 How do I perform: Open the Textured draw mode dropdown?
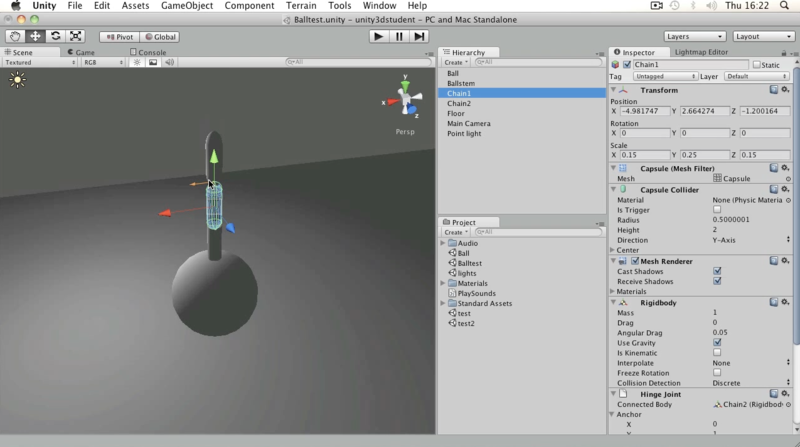(x=40, y=62)
